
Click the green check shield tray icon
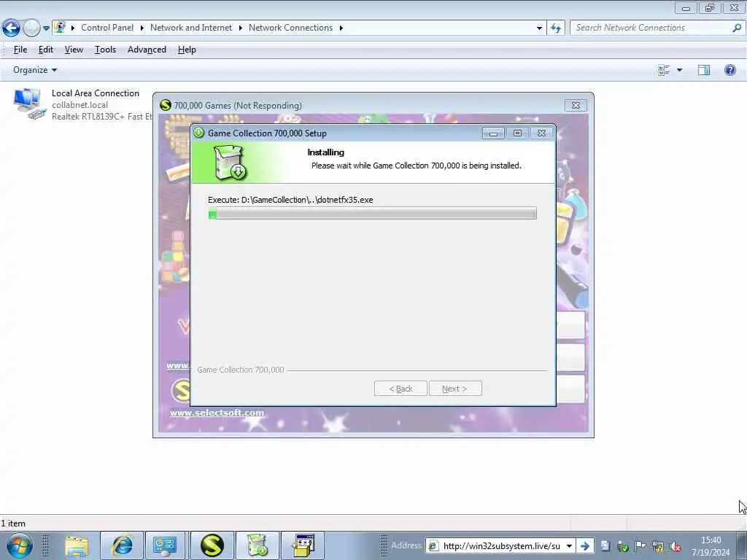click(x=623, y=546)
